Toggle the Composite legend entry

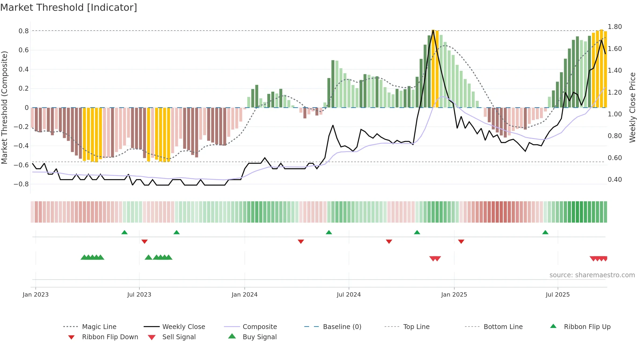(x=250, y=327)
